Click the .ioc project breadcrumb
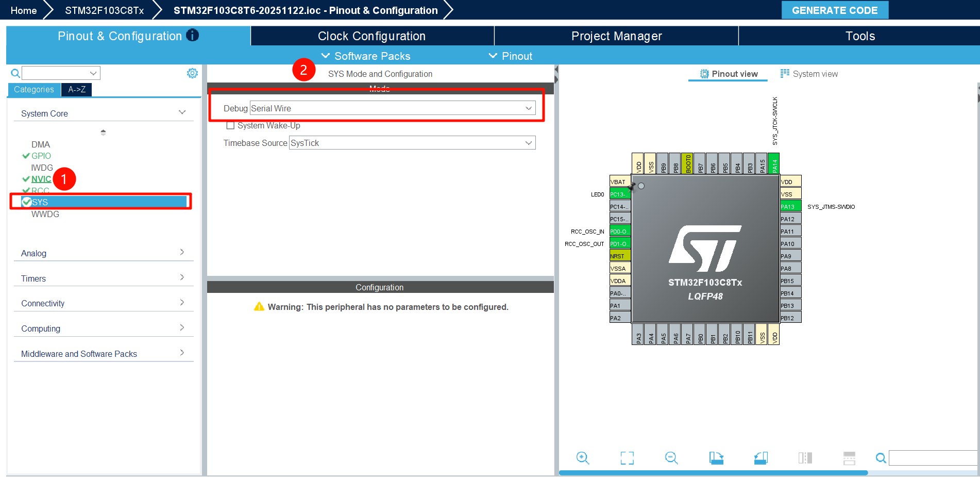Screen dimensions: 980x477 306,10
